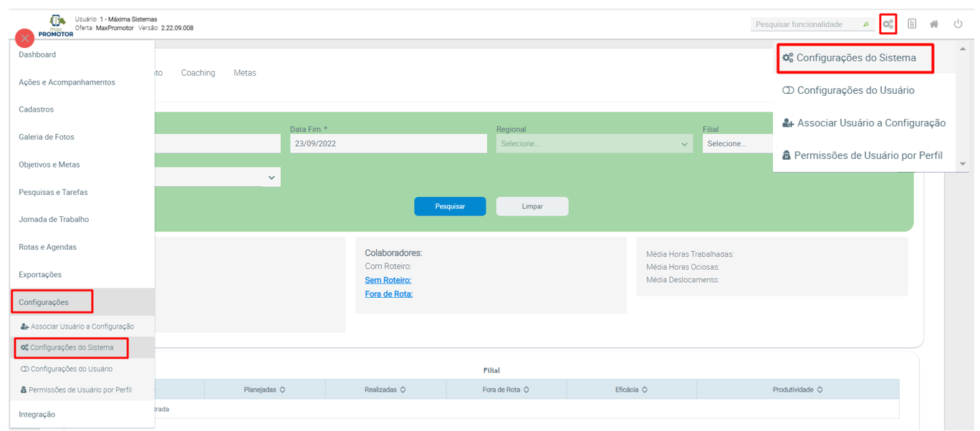980x431 pixels.
Task: Click the Limpar button
Action: click(x=532, y=206)
